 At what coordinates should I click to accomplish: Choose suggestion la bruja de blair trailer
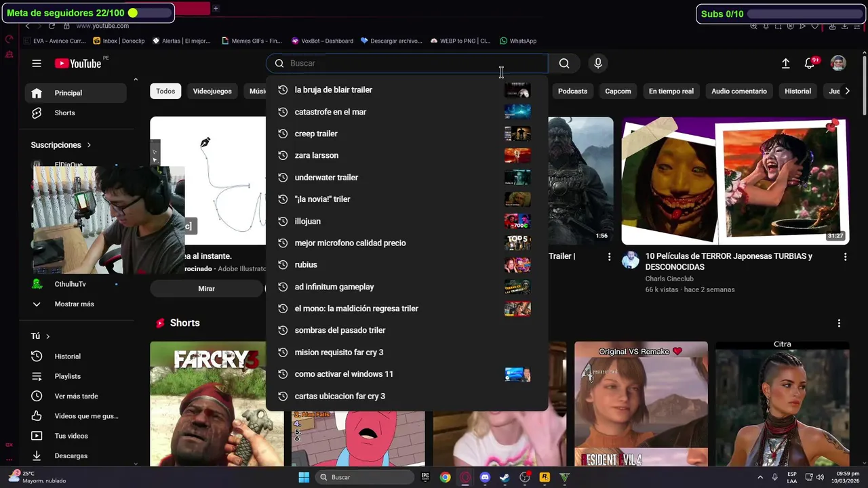[x=407, y=89]
